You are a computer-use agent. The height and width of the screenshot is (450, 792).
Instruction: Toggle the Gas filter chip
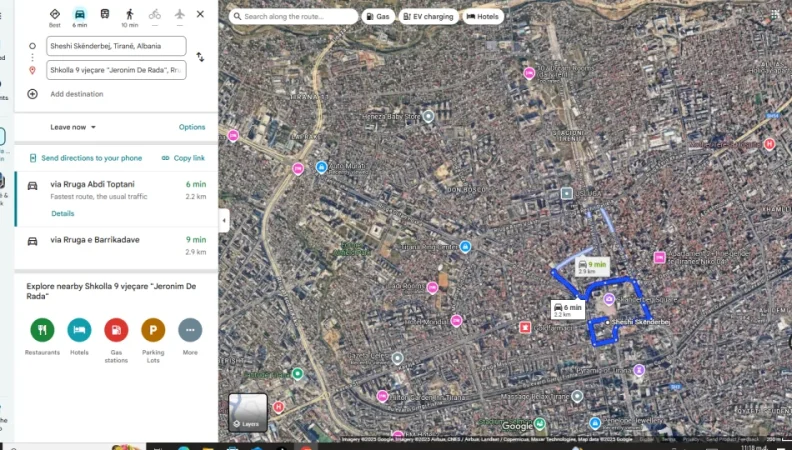377,17
